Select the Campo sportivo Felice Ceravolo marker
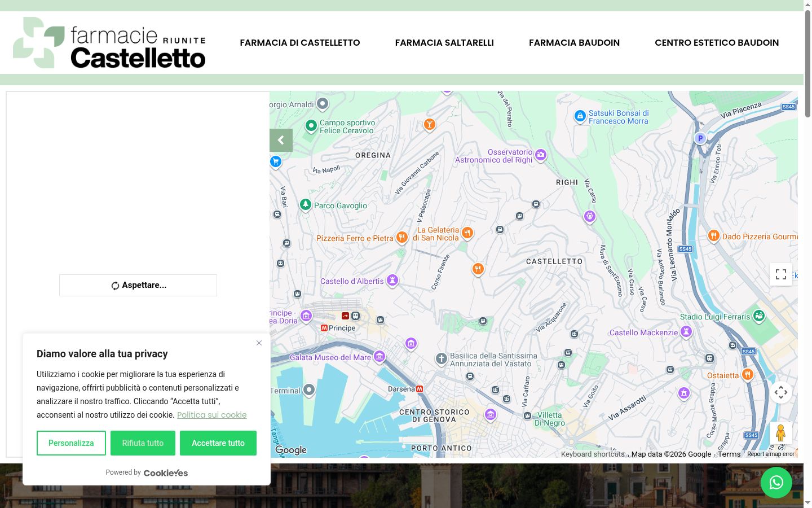Screen dimensions: 812x508 (311, 126)
